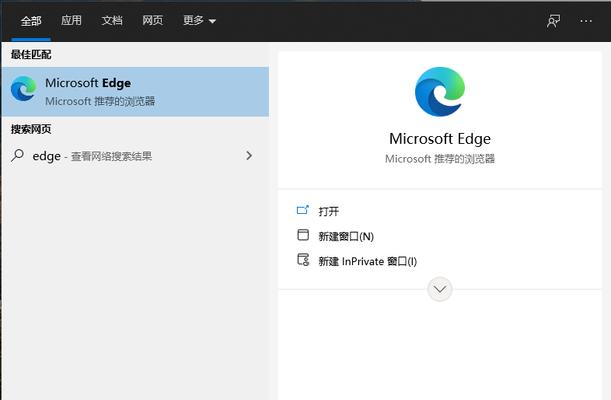Click the magnifier icon beside edge suggestion
Viewport: 611px width, 400px height.
pyautogui.click(x=17, y=156)
